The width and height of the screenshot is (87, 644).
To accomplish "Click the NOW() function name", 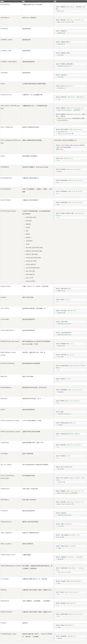I will [3, 410].
